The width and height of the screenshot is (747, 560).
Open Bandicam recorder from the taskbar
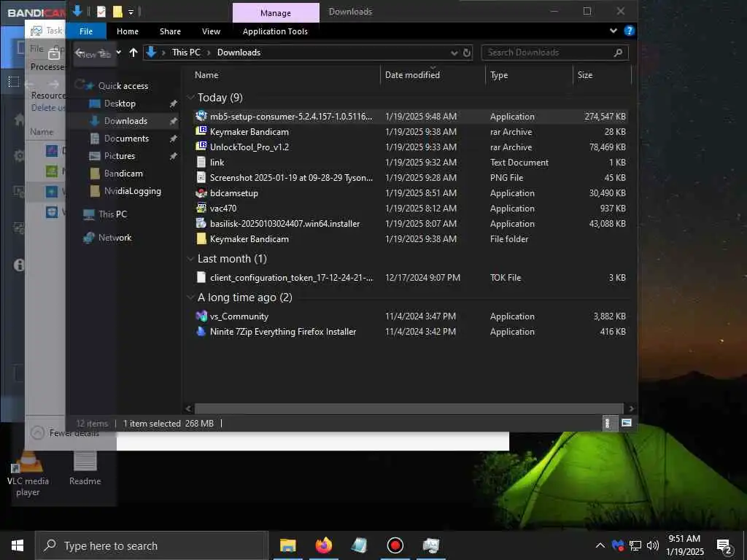[395, 545]
